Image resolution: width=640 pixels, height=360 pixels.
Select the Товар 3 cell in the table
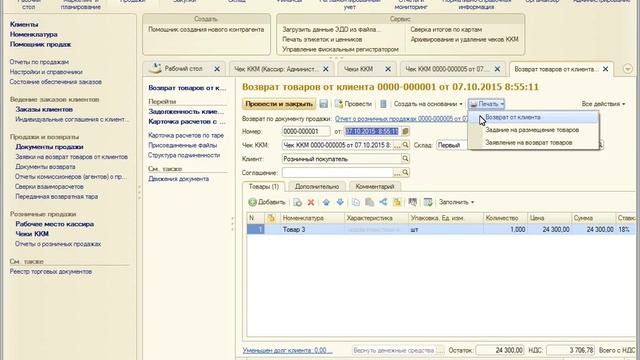(x=312, y=229)
